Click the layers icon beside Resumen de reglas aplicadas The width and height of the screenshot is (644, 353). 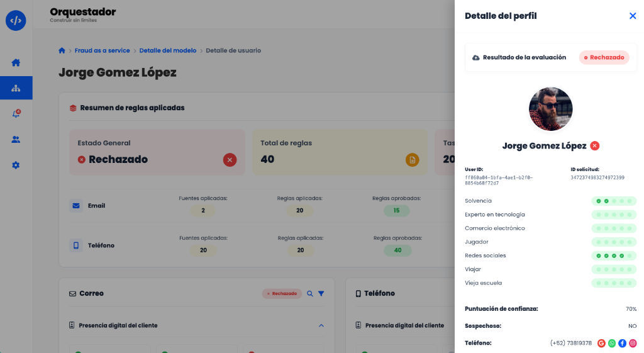click(x=73, y=108)
